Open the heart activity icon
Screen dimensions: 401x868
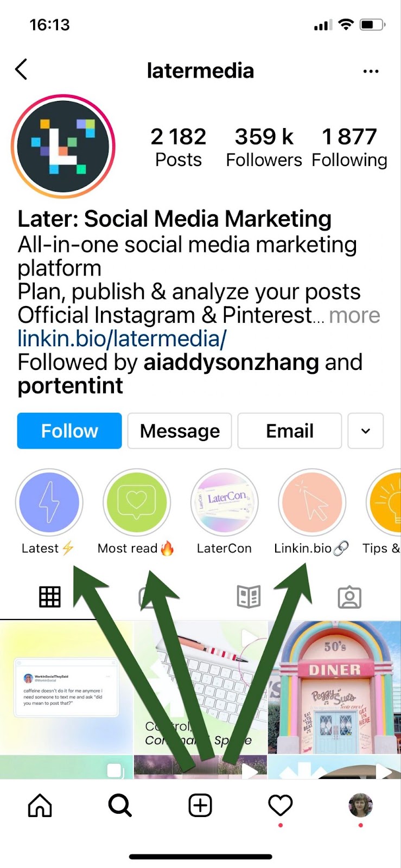281,805
